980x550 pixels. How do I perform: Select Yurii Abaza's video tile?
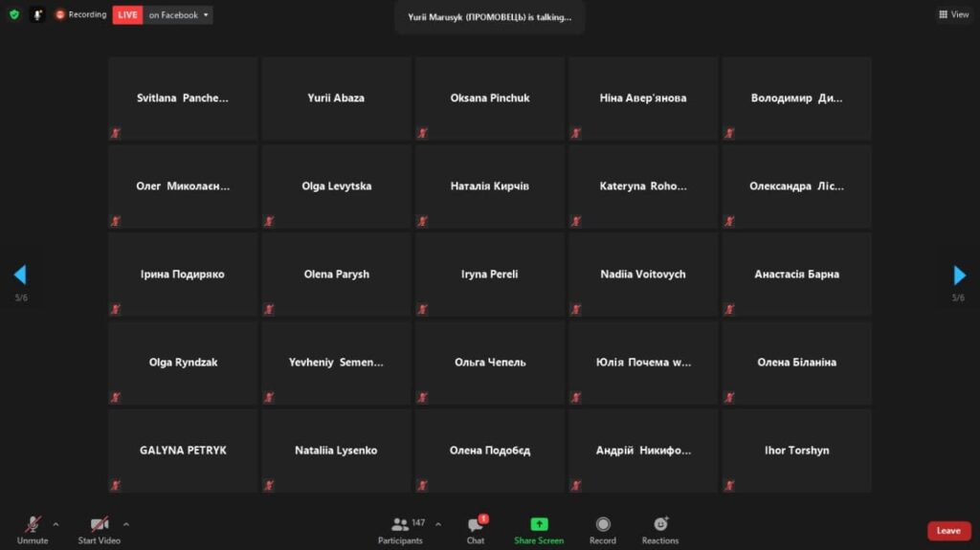tap(336, 99)
